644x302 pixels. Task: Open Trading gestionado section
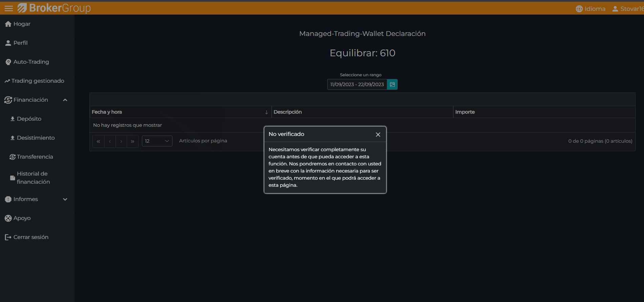click(34, 81)
